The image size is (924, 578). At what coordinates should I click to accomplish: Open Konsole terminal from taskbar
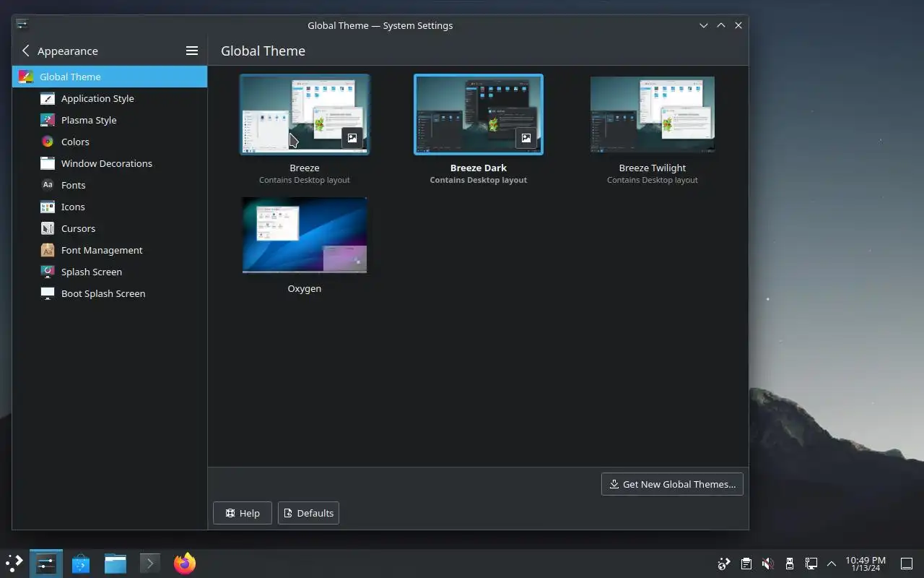click(x=149, y=563)
